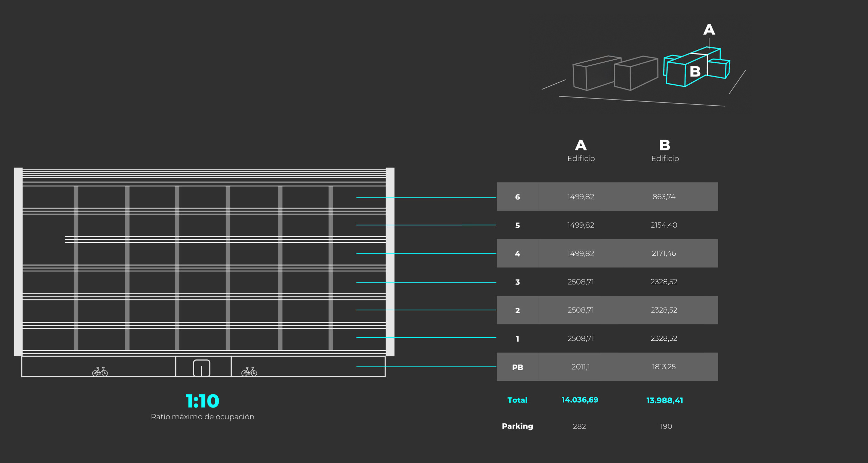Click the letter A above the building
Image resolution: width=868 pixels, height=463 pixels.
pyautogui.click(x=709, y=30)
